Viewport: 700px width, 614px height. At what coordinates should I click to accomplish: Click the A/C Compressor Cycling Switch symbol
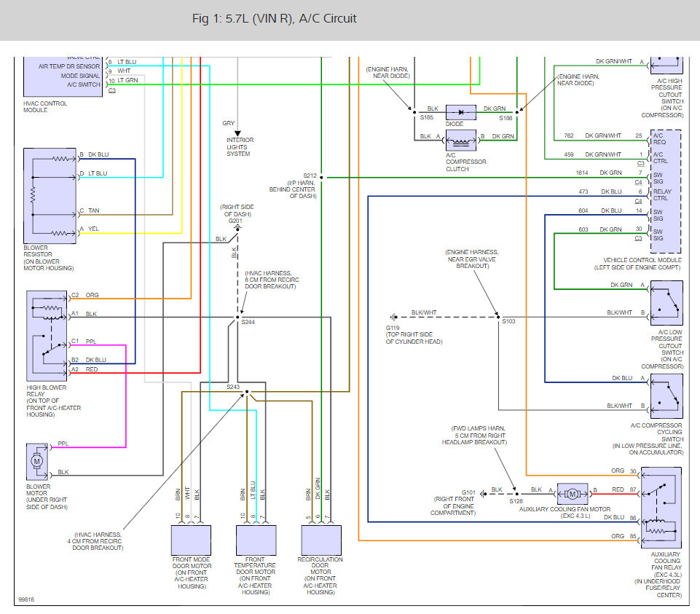coord(666,396)
